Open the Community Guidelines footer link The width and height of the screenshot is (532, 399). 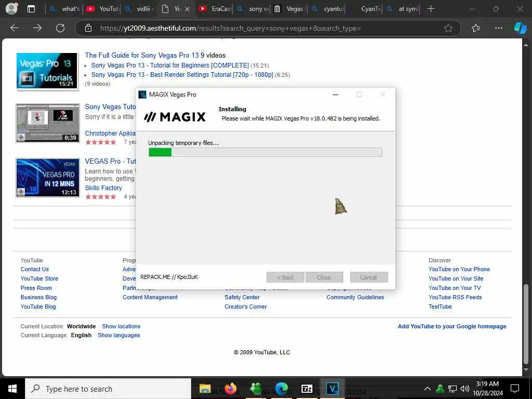[355, 297]
